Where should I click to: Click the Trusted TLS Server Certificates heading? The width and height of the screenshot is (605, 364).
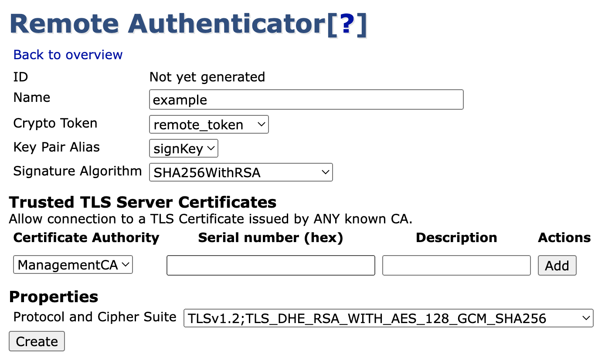tap(143, 202)
